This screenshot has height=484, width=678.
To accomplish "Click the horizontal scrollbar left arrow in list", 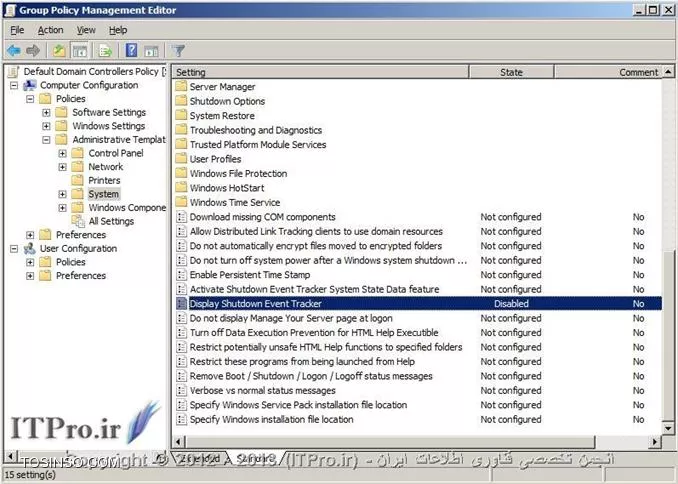I will pyautogui.click(x=179, y=442).
